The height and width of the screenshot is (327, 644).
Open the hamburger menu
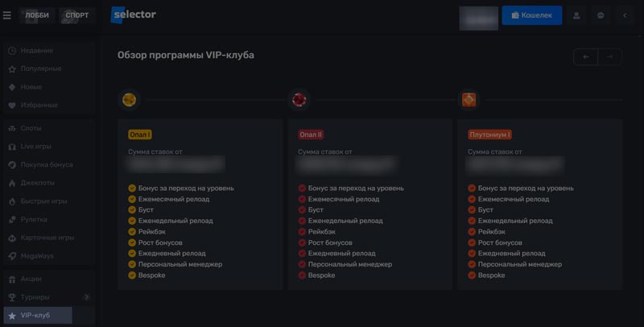point(7,15)
